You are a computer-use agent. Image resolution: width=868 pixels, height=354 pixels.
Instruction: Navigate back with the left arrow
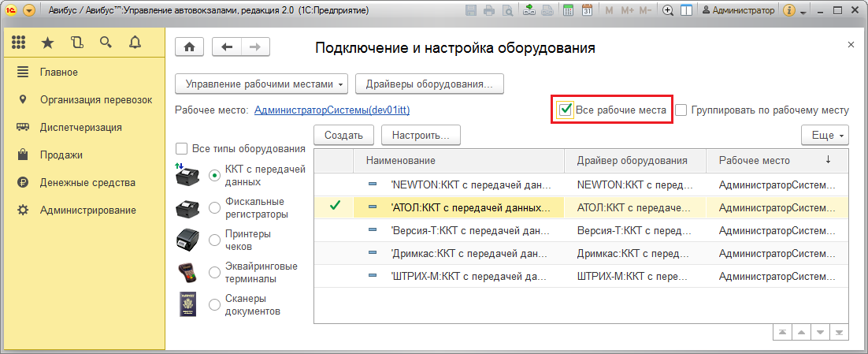tap(228, 47)
